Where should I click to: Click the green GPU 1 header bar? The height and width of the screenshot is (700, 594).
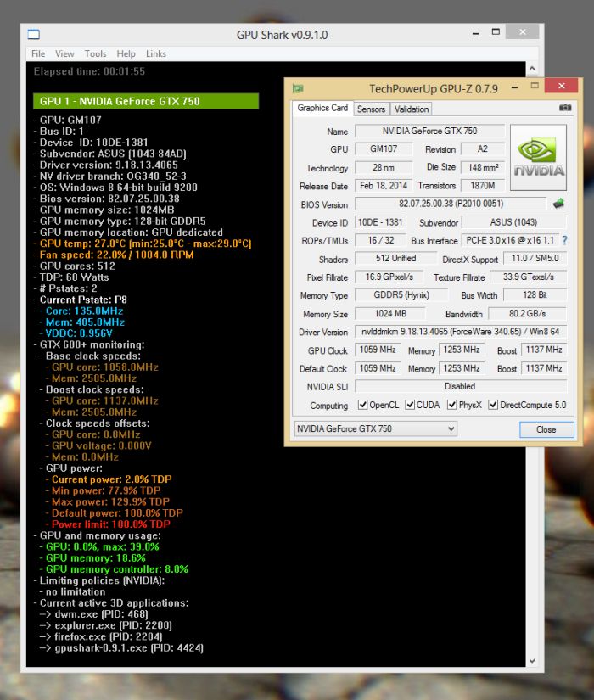point(146,101)
